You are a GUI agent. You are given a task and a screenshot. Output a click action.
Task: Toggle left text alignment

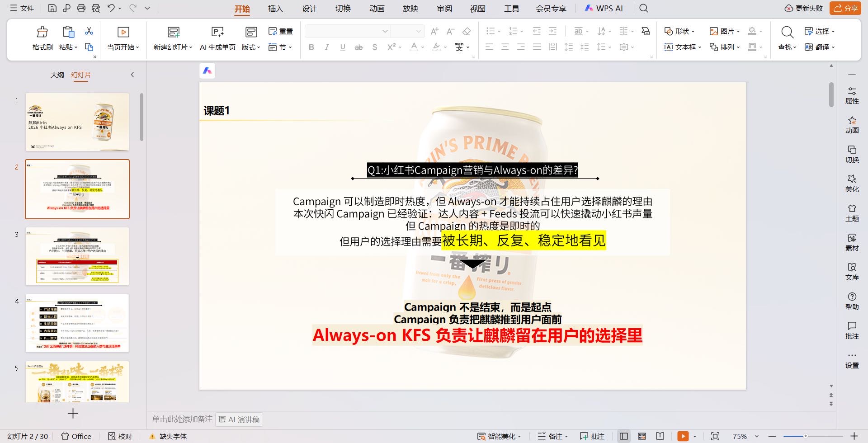(x=489, y=47)
